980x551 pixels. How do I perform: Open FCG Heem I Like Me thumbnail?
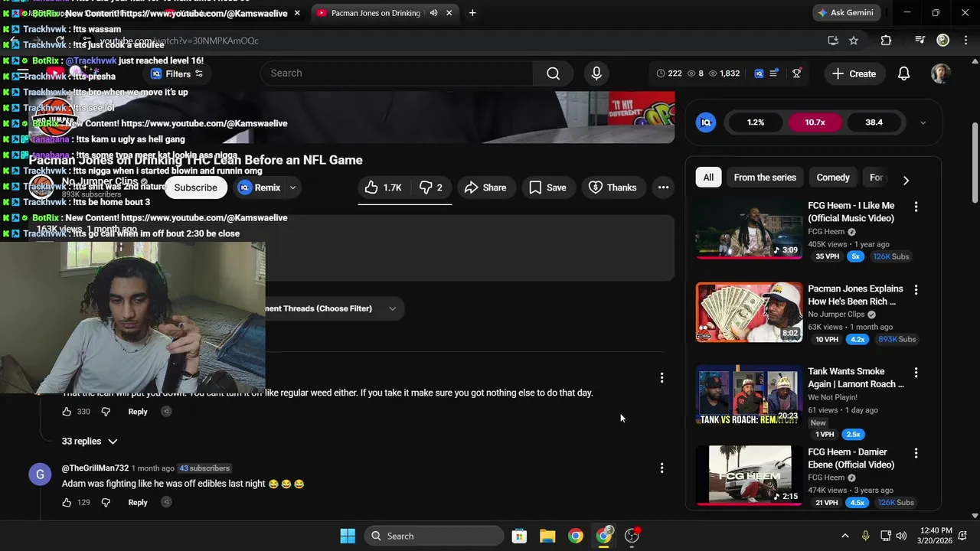(749, 229)
